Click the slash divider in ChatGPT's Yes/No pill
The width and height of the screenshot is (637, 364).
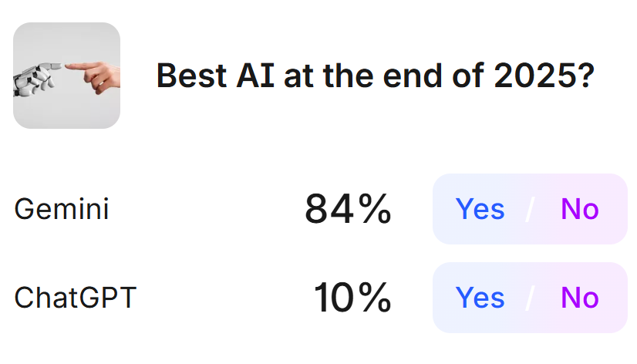(530, 298)
